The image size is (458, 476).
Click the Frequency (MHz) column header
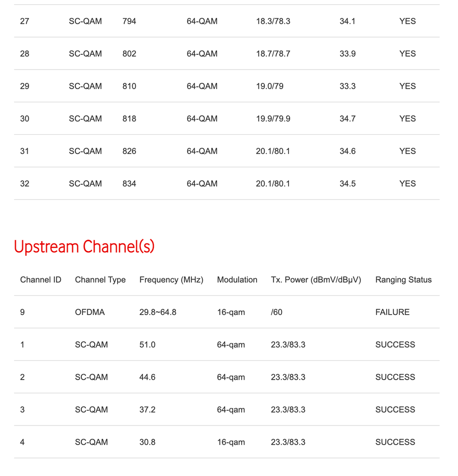pyautogui.click(x=171, y=280)
